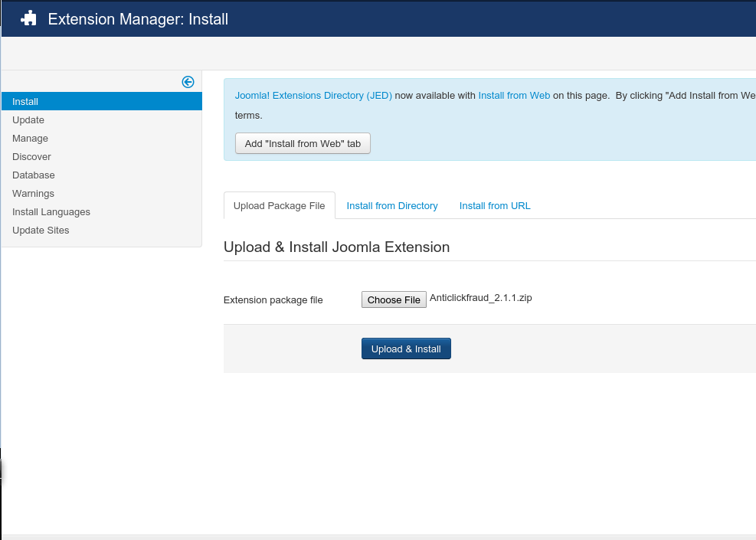Switch to Install from Directory tab
756x540 pixels.
[x=392, y=206]
